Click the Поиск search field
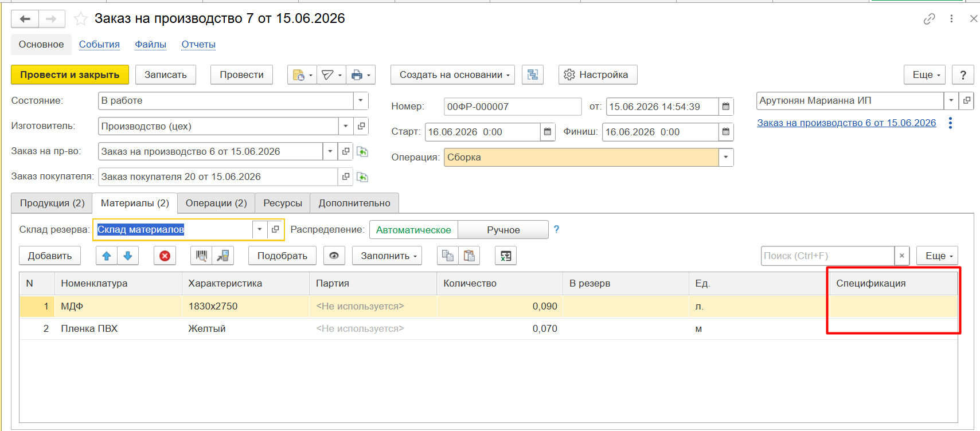 [x=827, y=256]
